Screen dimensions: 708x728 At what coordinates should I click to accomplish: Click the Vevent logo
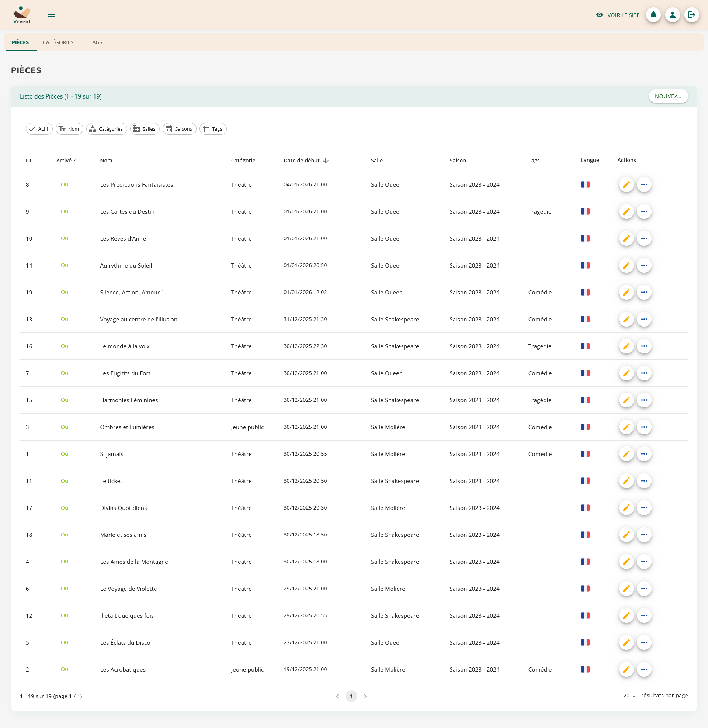(x=22, y=15)
